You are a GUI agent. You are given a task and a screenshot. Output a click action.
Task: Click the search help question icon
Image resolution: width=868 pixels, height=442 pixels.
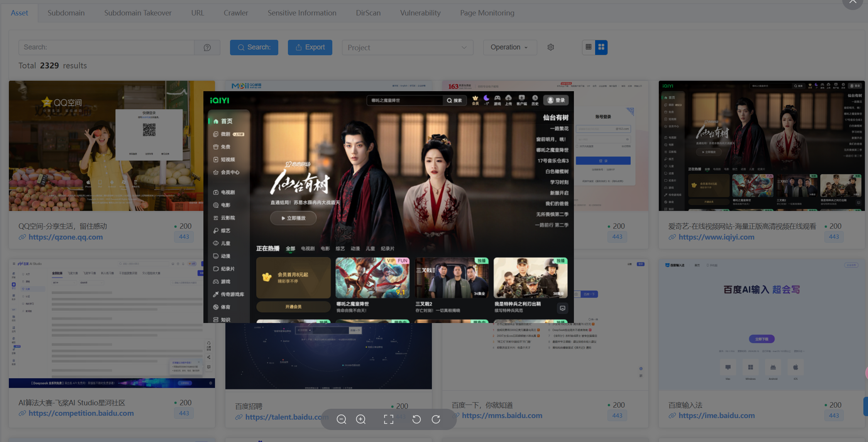pos(207,48)
